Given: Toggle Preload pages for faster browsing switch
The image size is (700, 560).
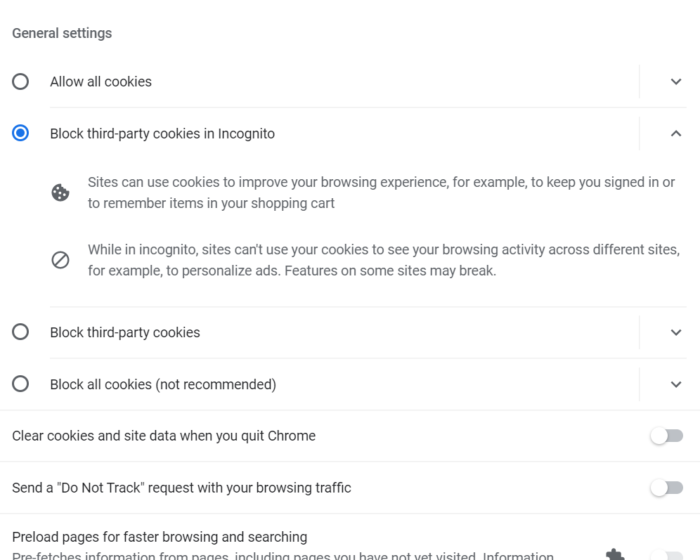Looking at the screenshot, I should 667,555.
